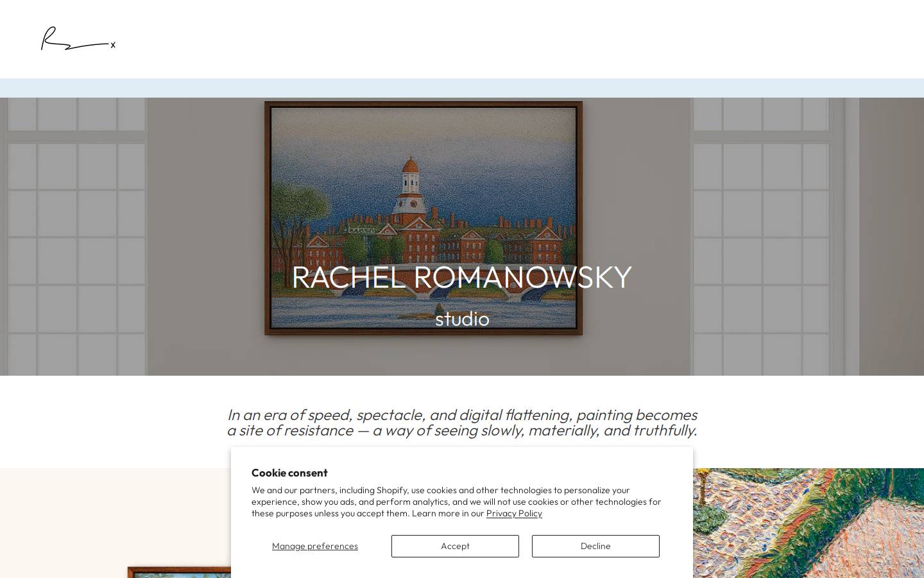924x578 pixels.
Task: Open Manage preferences for cookies
Action: (x=315, y=546)
